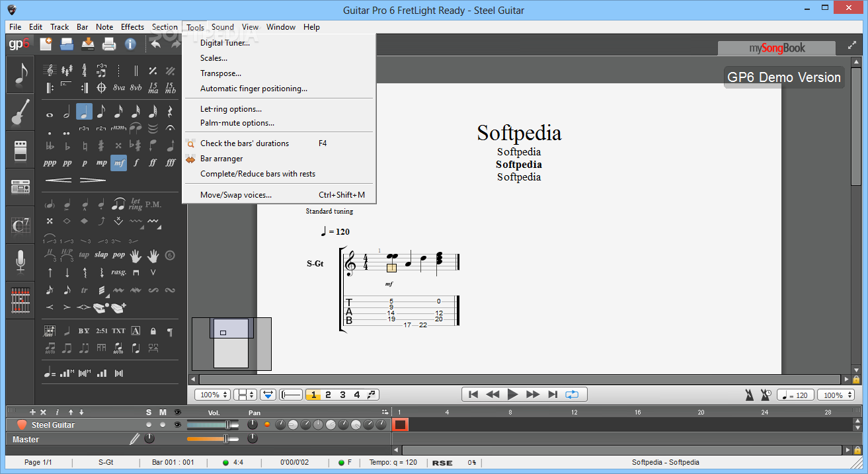This screenshot has width=868, height=474.
Task: Click the Steel Guitar pan knob
Action: point(253,424)
